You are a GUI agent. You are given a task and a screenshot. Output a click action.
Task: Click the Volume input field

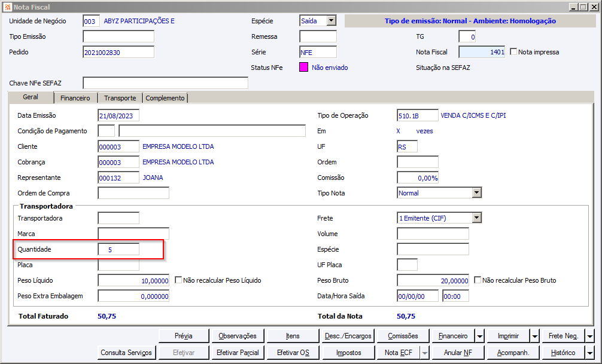point(433,234)
